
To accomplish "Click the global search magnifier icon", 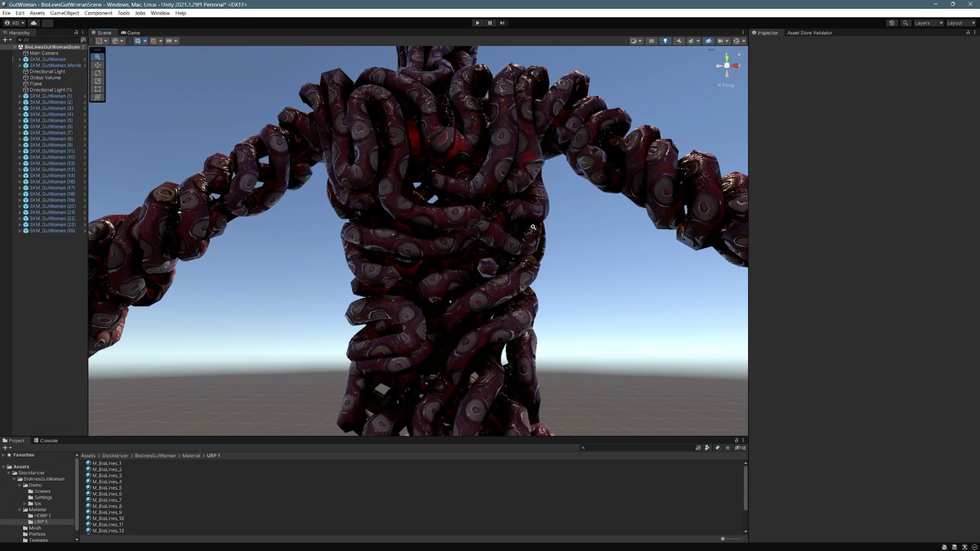I will click(x=906, y=23).
